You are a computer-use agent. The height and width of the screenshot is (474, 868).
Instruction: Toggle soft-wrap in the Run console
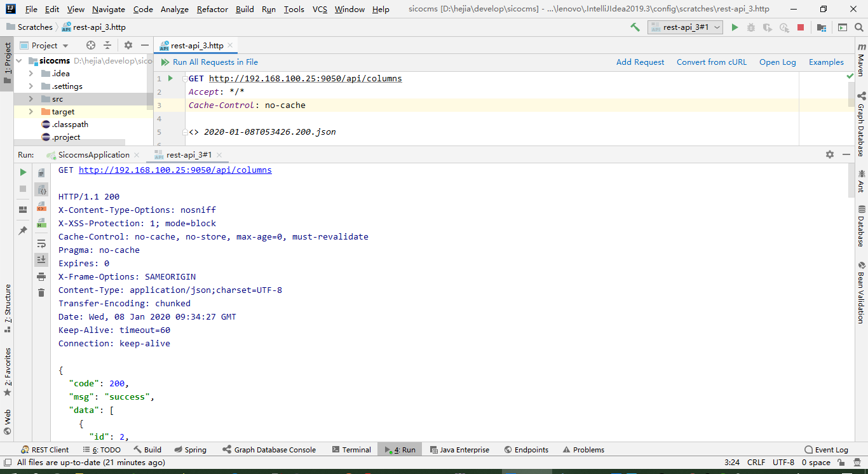coord(41,243)
